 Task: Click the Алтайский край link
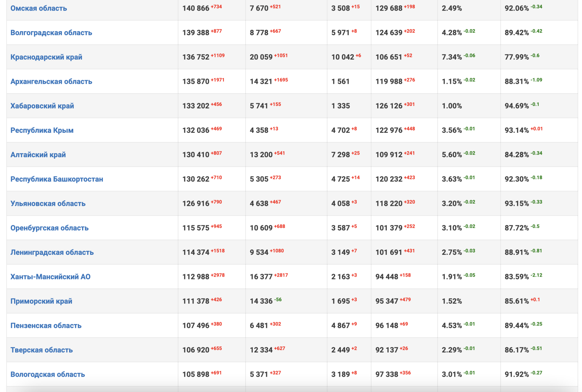38,155
